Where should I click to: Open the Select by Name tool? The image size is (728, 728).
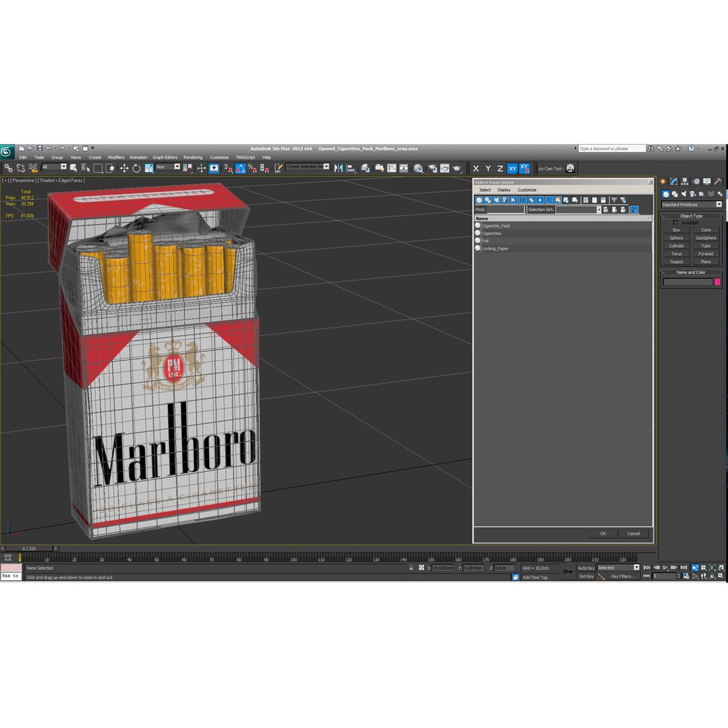(x=86, y=168)
